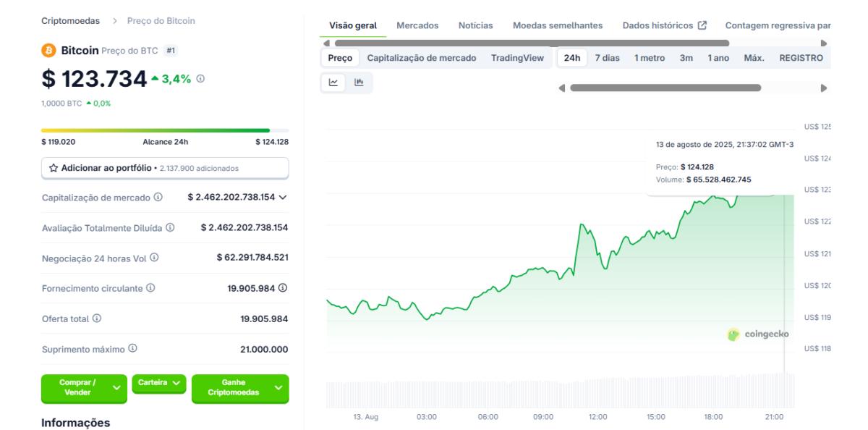Open the Comprar / Vender dropdown
Viewport: 868px width, 430px height.
tap(82, 388)
